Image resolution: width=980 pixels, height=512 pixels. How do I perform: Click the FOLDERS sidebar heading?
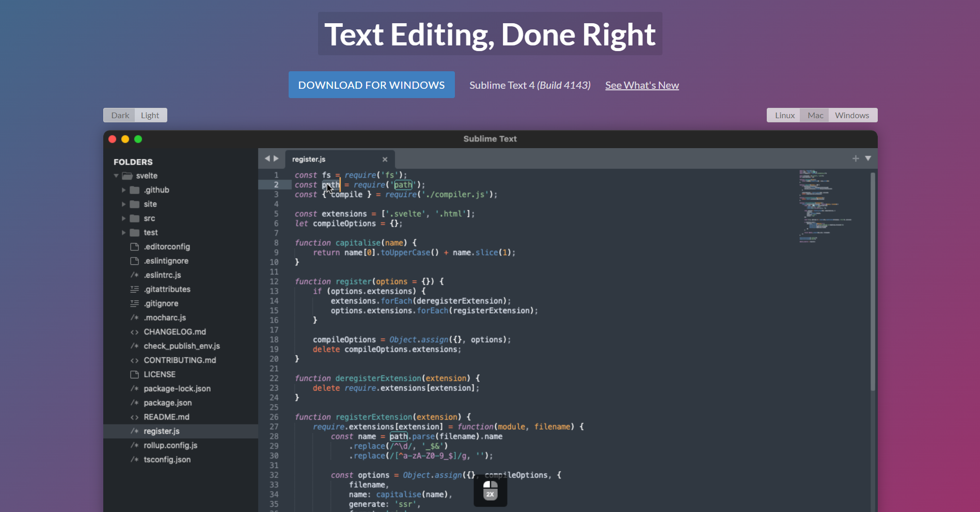[x=133, y=162]
